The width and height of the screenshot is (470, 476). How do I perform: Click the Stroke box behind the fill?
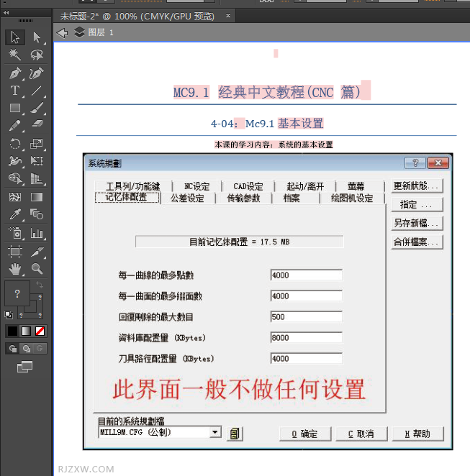37,311
